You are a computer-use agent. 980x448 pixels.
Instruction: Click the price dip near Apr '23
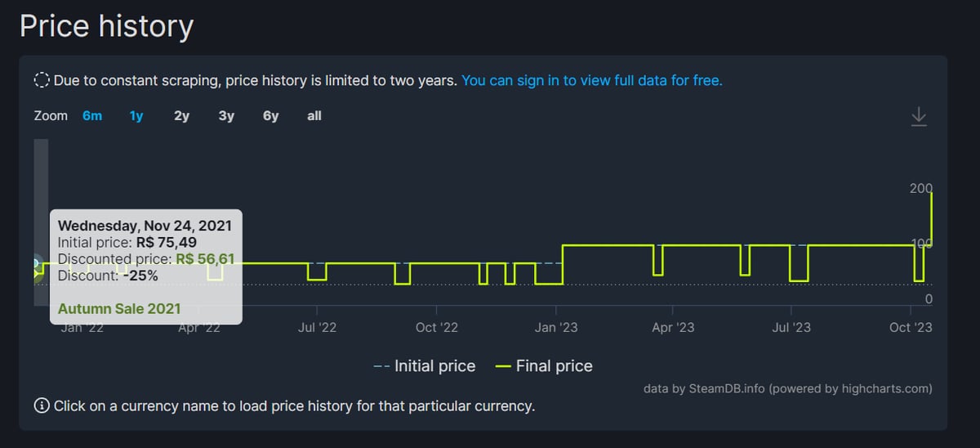pyautogui.click(x=658, y=260)
